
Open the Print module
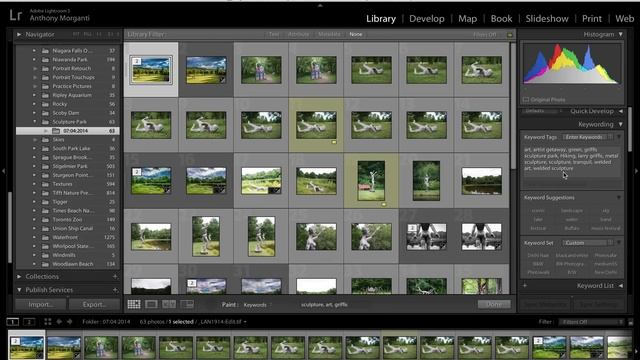click(592, 19)
